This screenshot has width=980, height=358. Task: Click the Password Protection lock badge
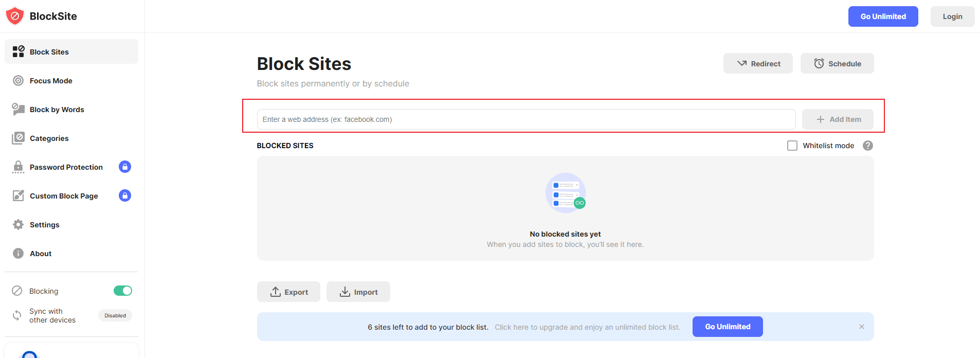coord(125,167)
